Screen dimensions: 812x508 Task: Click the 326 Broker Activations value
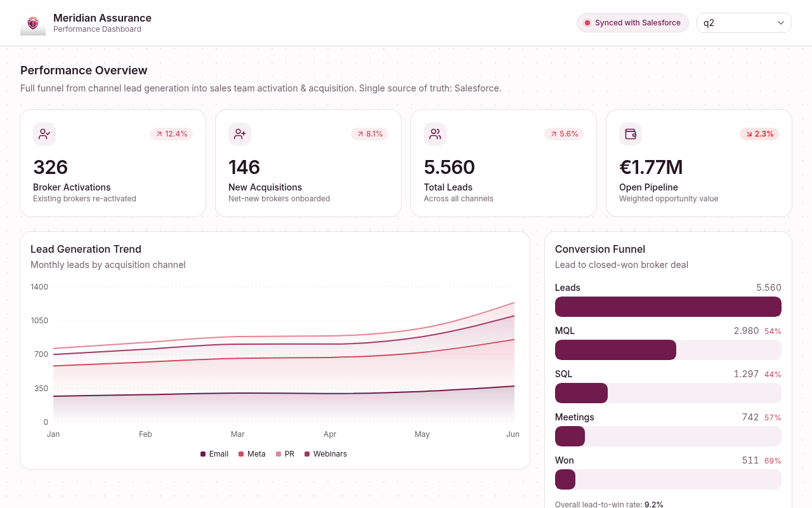pyautogui.click(x=51, y=167)
